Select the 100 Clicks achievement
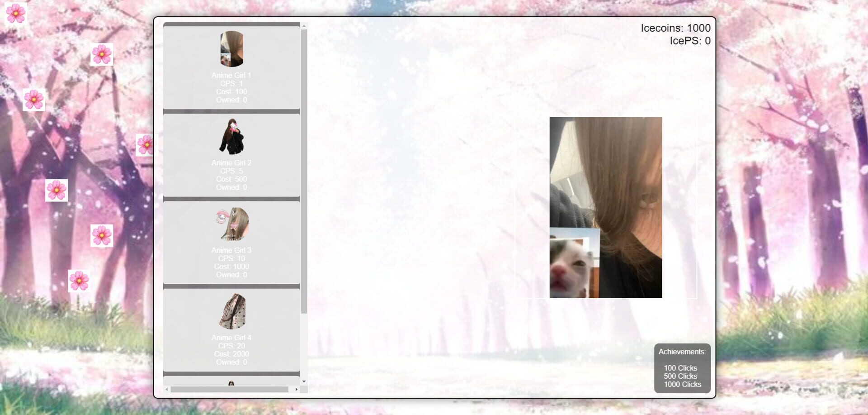 pyautogui.click(x=680, y=368)
